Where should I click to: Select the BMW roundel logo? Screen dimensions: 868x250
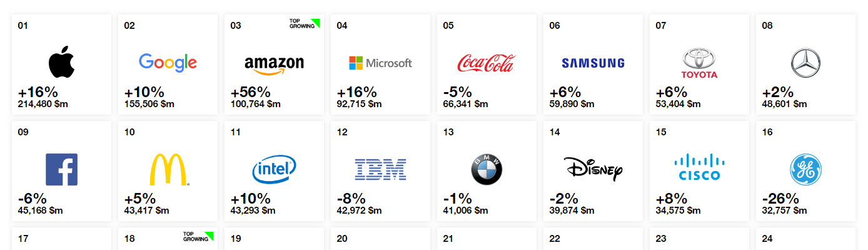[x=487, y=169]
